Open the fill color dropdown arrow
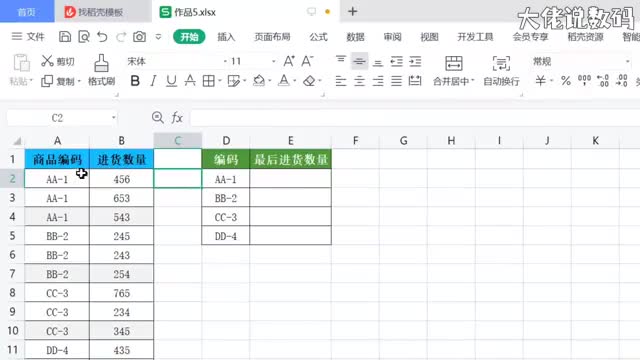The height and width of the screenshot is (360, 640). [x=270, y=81]
